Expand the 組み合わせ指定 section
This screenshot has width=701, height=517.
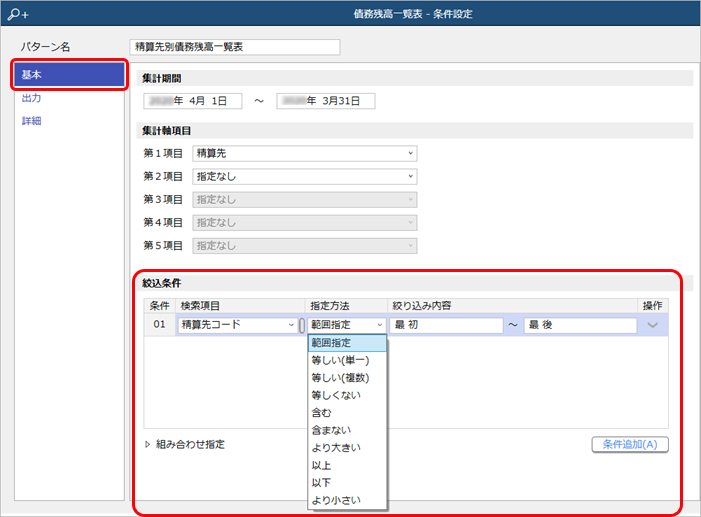185,445
